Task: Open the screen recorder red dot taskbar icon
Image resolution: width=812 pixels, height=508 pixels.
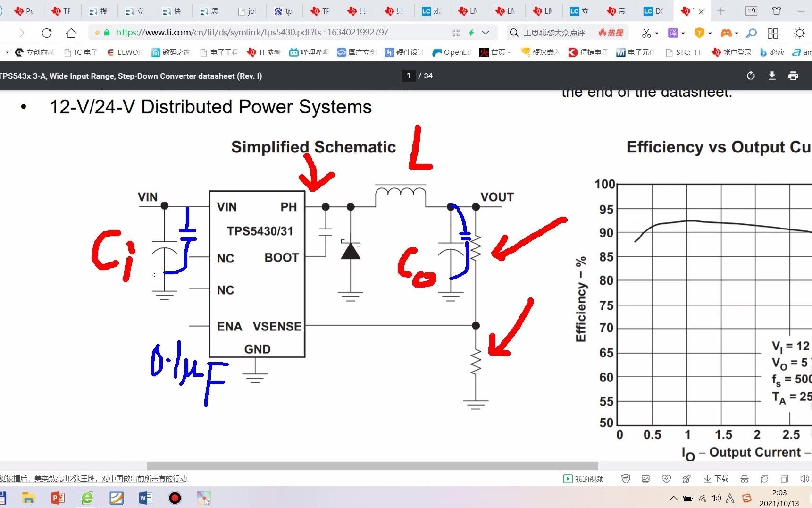Action: click(175, 498)
